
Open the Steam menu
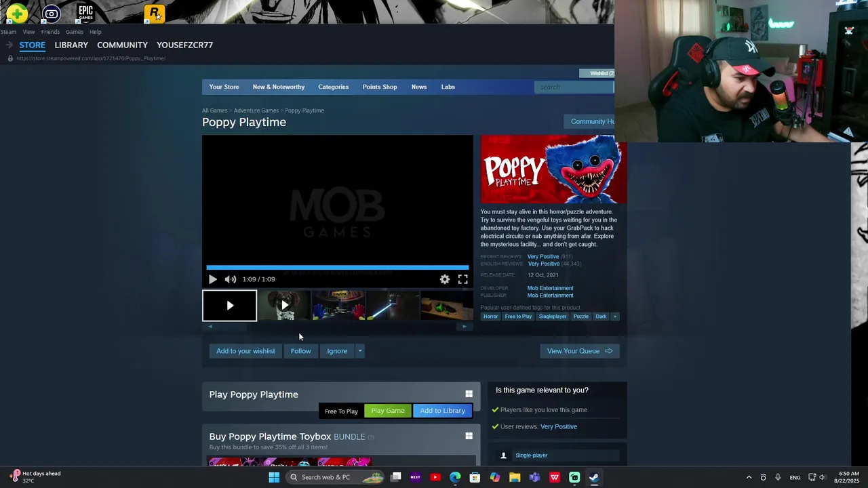(x=8, y=32)
